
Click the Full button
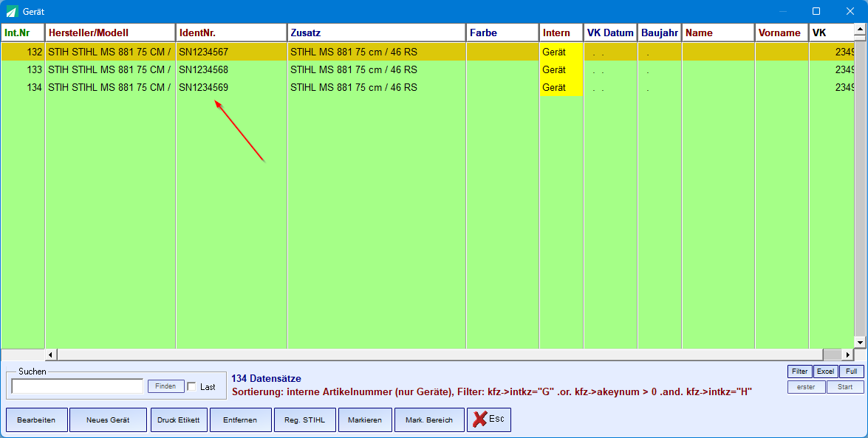click(x=852, y=372)
